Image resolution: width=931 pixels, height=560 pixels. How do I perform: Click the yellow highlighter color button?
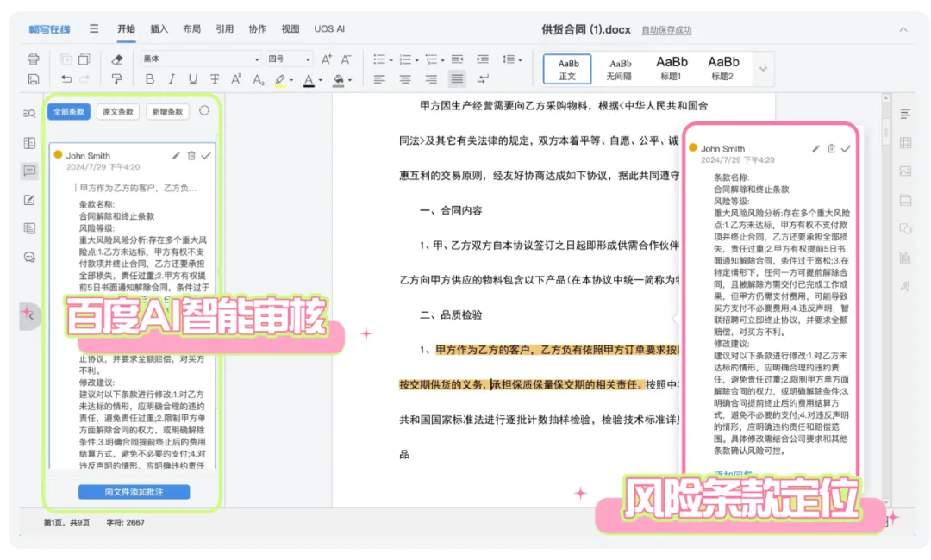pyautogui.click(x=279, y=80)
